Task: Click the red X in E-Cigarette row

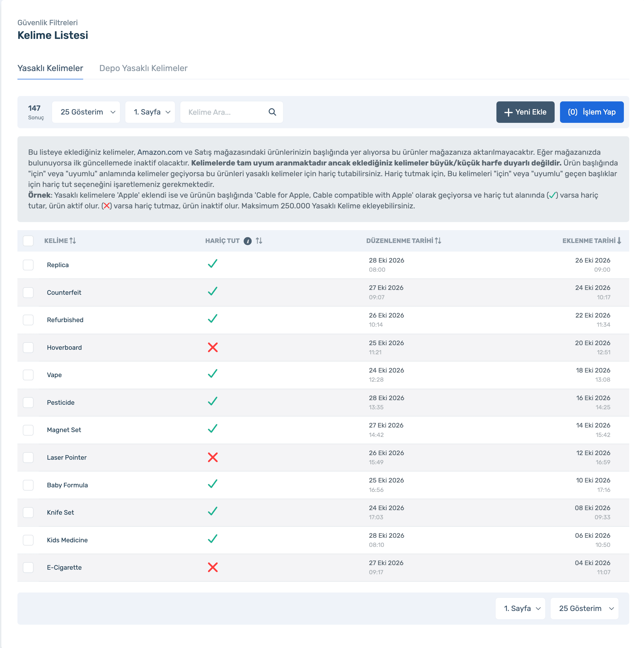Action: [x=213, y=567]
